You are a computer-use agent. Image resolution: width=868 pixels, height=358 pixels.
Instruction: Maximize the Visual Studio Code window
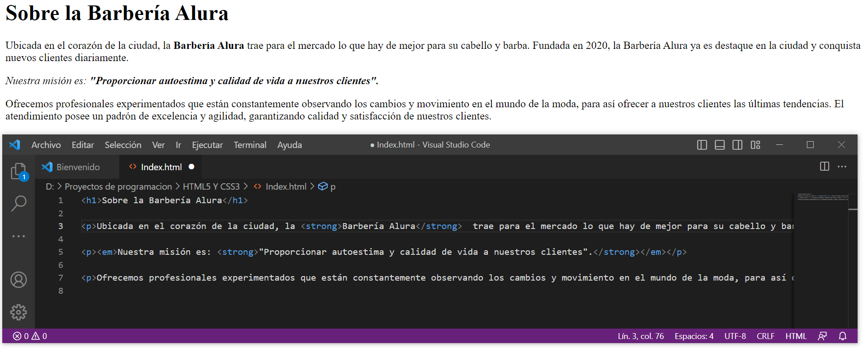[810, 145]
